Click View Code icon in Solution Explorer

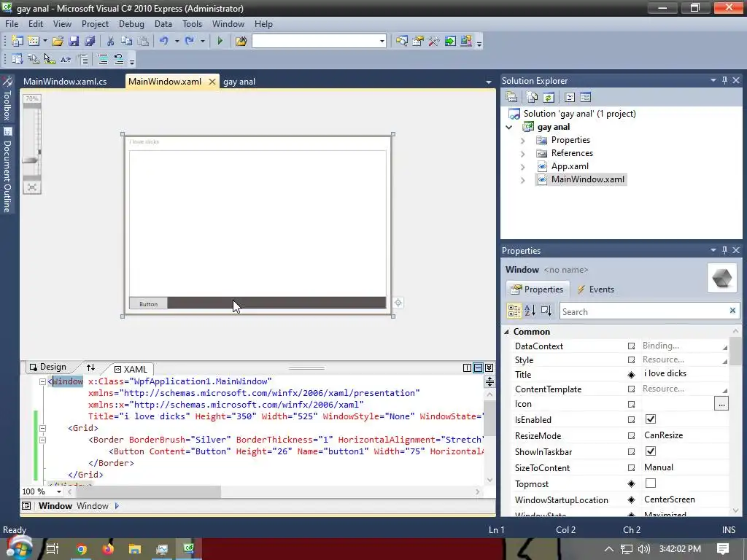tap(569, 98)
